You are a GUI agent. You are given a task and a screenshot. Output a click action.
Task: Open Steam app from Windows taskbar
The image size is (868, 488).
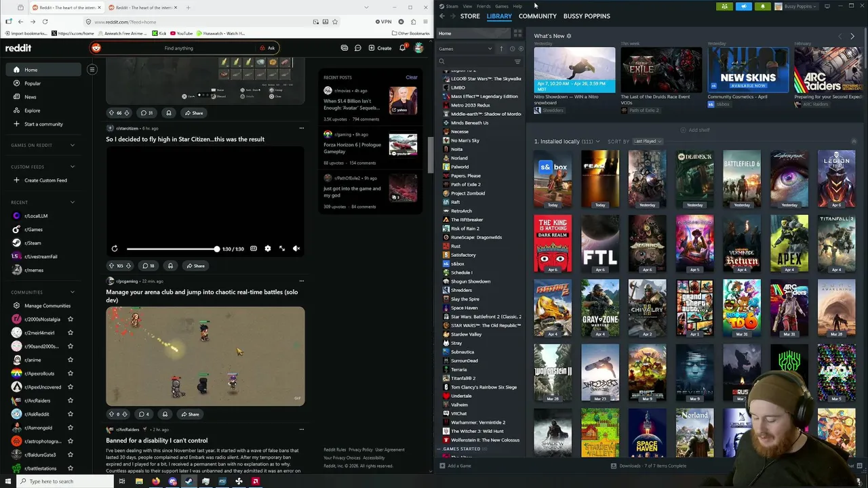pyautogui.click(x=189, y=481)
